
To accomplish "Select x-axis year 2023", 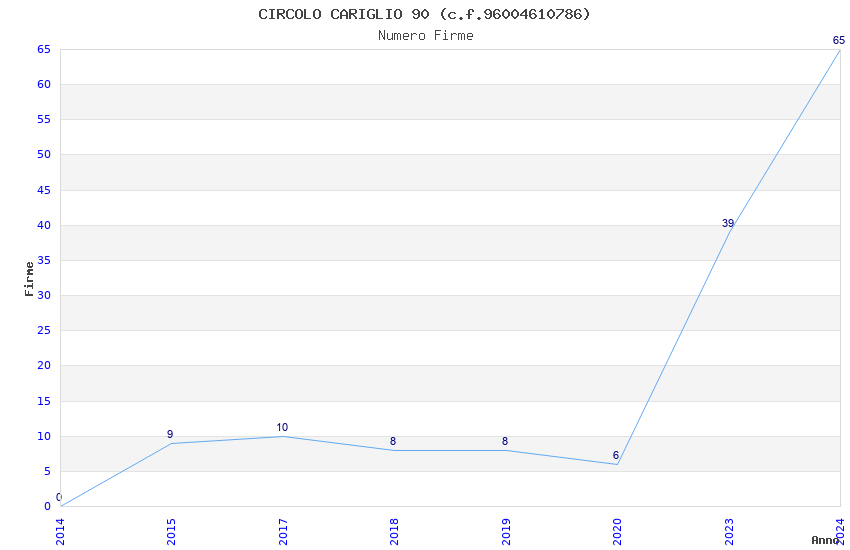I will point(729,532).
